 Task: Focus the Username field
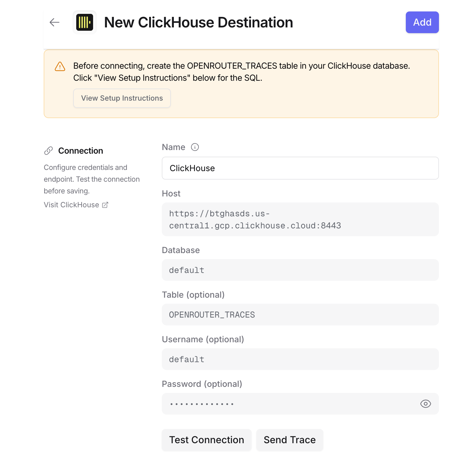[300, 359]
